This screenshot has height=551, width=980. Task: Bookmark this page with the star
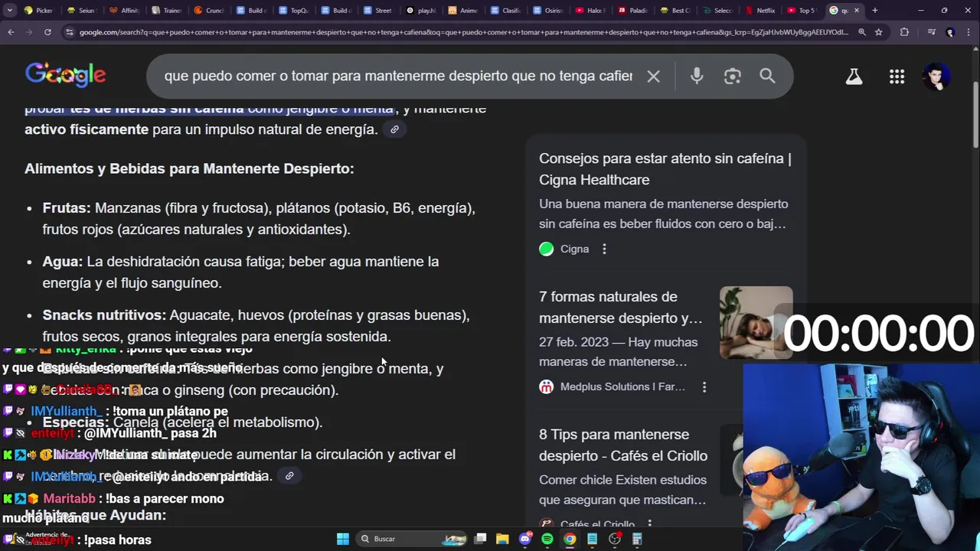pos(879,32)
